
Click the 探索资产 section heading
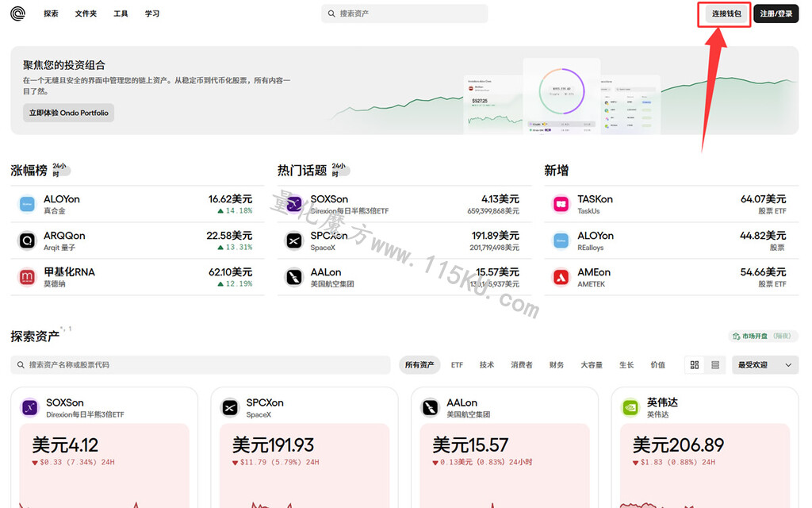tap(35, 337)
